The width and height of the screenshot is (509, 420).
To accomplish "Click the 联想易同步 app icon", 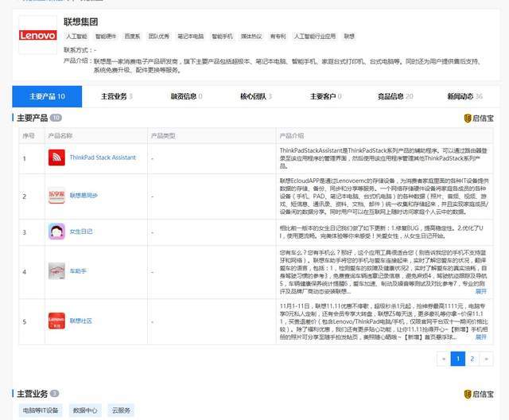I will click(56, 196).
